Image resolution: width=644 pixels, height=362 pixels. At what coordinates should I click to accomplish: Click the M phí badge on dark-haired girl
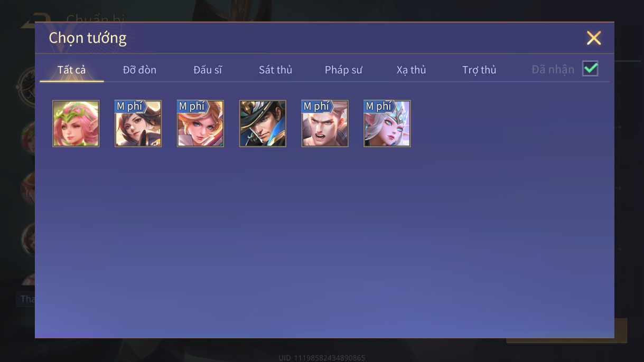point(130,106)
